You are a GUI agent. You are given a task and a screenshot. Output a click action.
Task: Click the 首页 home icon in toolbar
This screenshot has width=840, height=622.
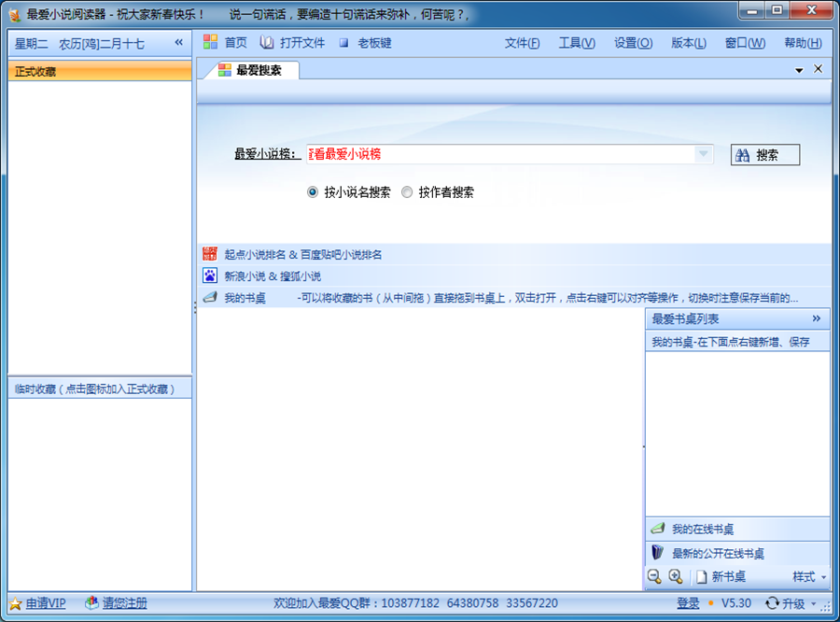(210, 42)
